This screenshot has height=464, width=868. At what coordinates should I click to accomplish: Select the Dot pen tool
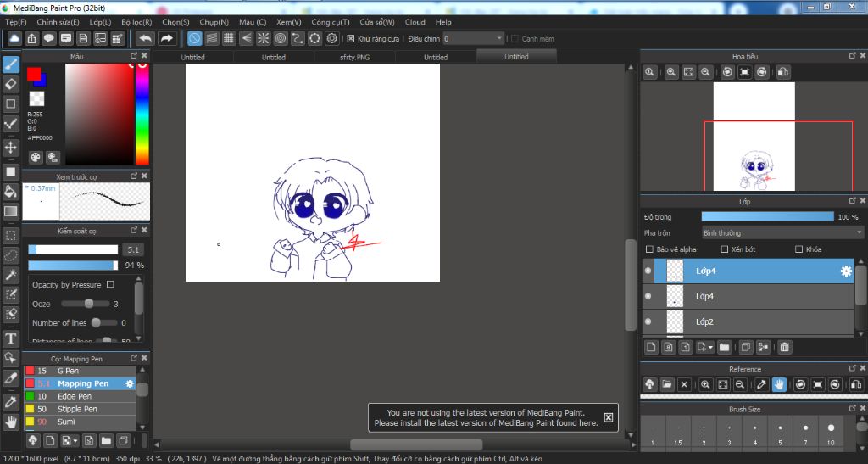pos(10,123)
